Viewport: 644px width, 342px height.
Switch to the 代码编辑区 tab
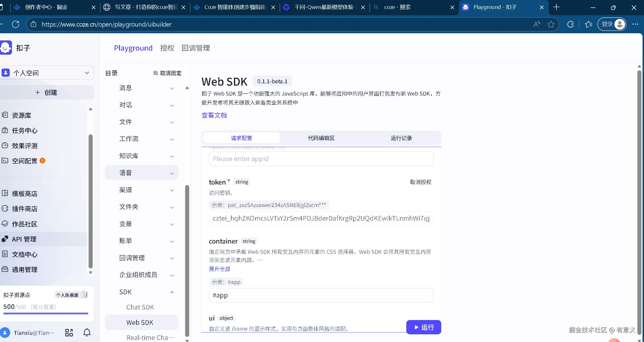(x=321, y=138)
